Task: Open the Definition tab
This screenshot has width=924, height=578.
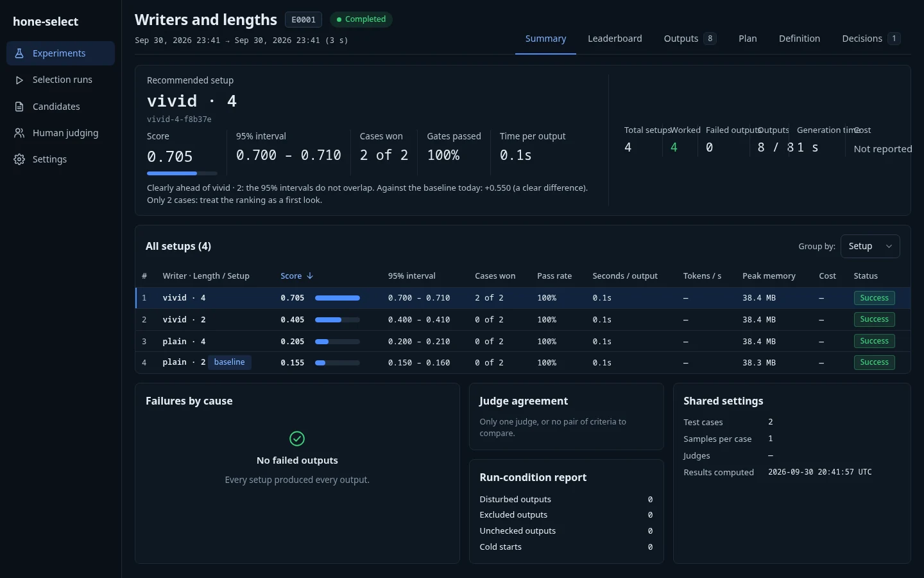Action: tap(800, 39)
